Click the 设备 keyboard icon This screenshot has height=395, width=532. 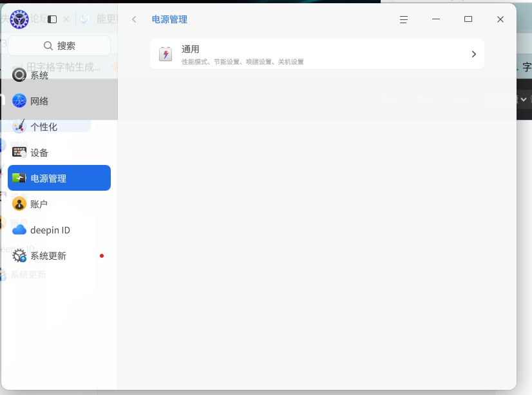[19, 152]
